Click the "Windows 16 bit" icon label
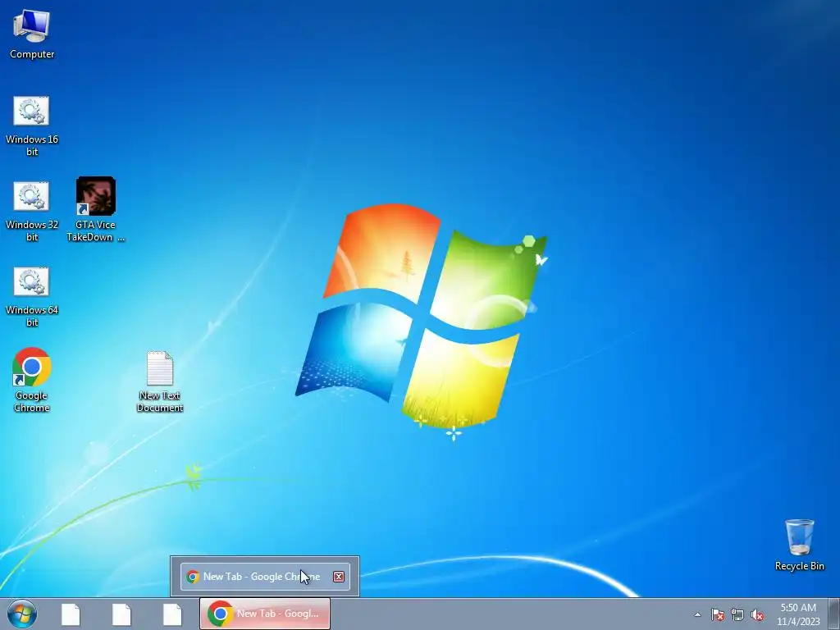Image resolution: width=840 pixels, height=630 pixels. click(32, 145)
